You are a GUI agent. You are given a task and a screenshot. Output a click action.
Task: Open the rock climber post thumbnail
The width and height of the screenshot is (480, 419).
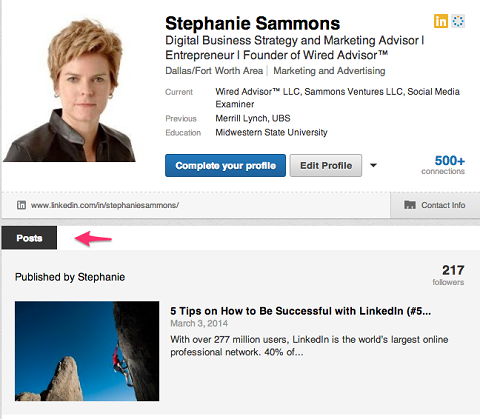click(87, 351)
